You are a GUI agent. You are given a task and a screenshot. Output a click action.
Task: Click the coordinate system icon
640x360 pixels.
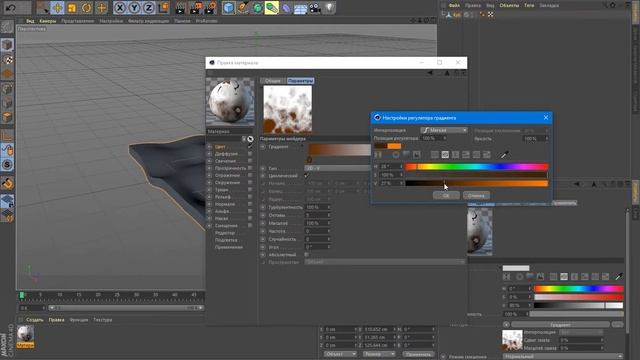[x=164, y=8]
